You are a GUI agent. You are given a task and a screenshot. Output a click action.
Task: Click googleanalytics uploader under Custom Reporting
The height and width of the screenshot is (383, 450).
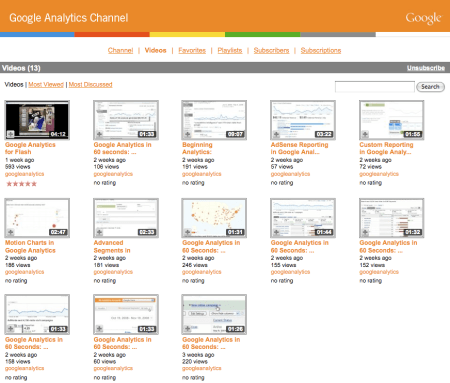click(x=379, y=174)
